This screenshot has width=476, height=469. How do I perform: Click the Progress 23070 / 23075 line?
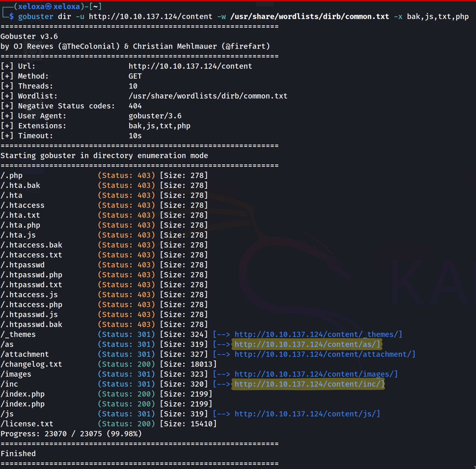(71, 434)
